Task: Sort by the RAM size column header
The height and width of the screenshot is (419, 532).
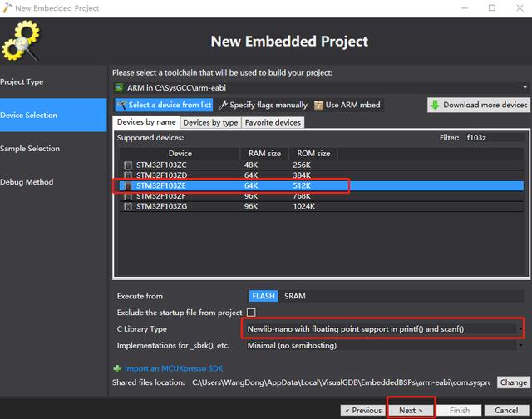Action: click(x=264, y=154)
